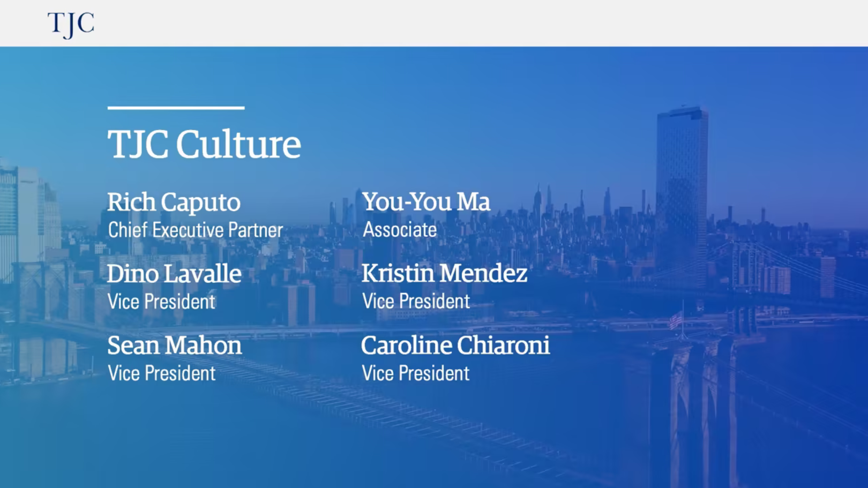The height and width of the screenshot is (488, 868).
Task: Click the Chief Executive Partner title text
Action: 195,230
